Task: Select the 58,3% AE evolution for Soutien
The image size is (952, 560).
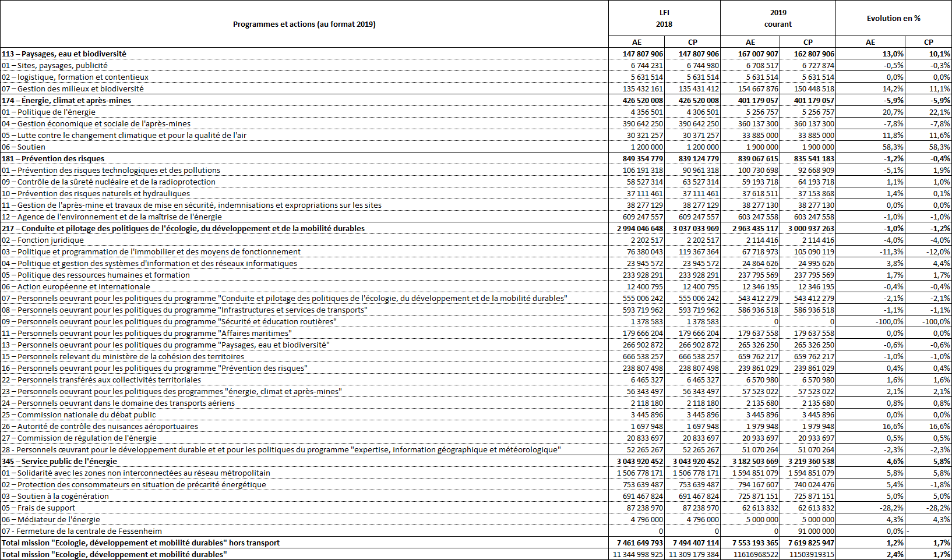Action: point(893,147)
